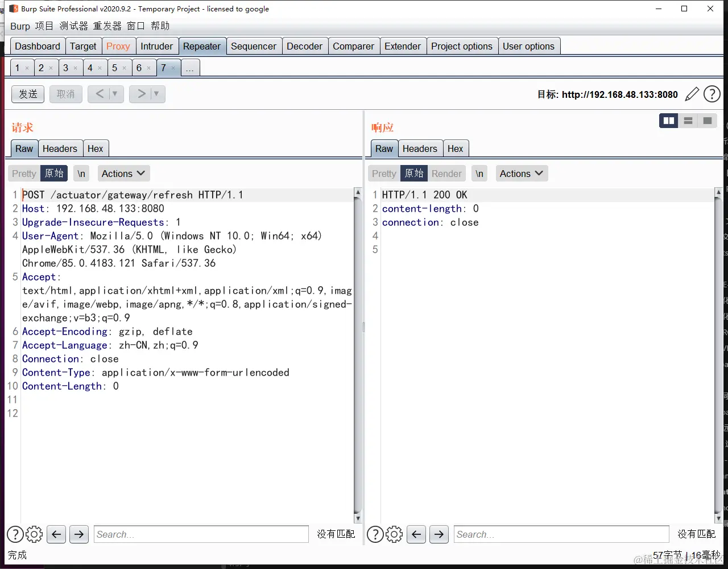Image resolution: width=728 pixels, height=569 pixels.
Task: Select Repeater sub-tab 2
Action: click(x=41, y=68)
